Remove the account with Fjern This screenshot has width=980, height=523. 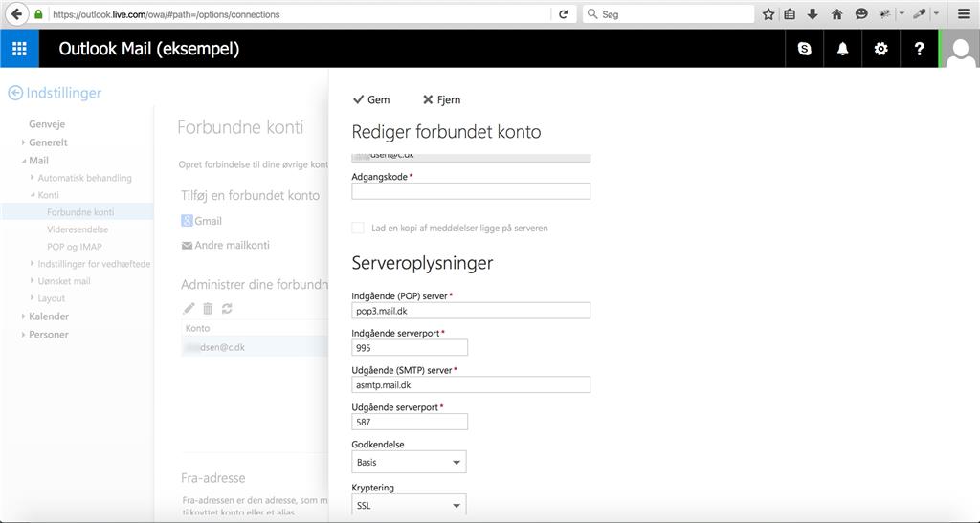click(442, 99)
